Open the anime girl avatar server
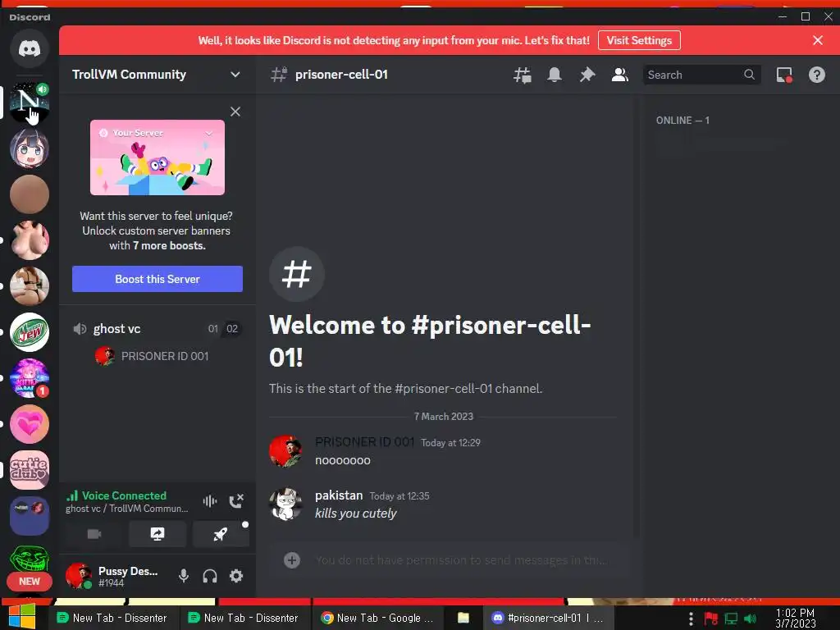Viewport: 840px width, 630px height. tap(30, 148)
